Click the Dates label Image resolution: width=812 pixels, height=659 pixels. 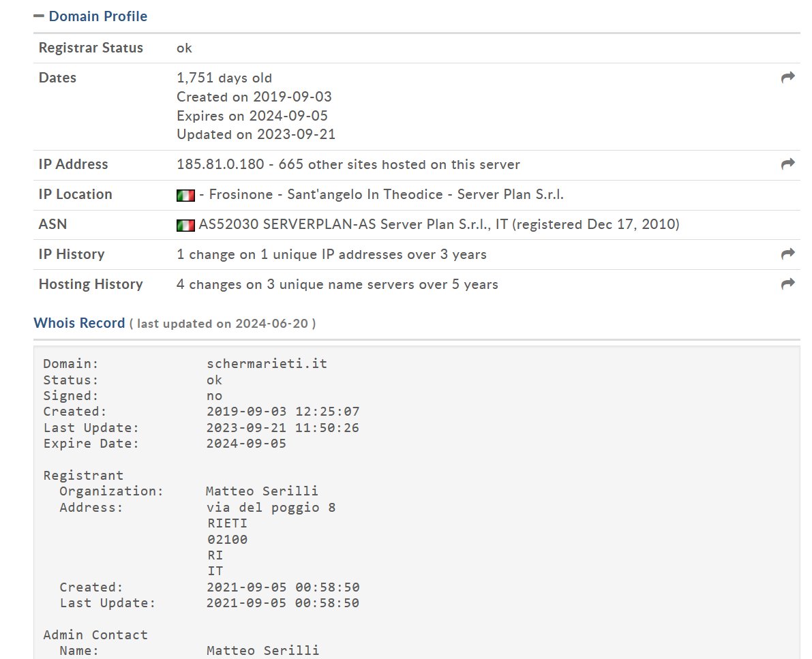(57, 78)
